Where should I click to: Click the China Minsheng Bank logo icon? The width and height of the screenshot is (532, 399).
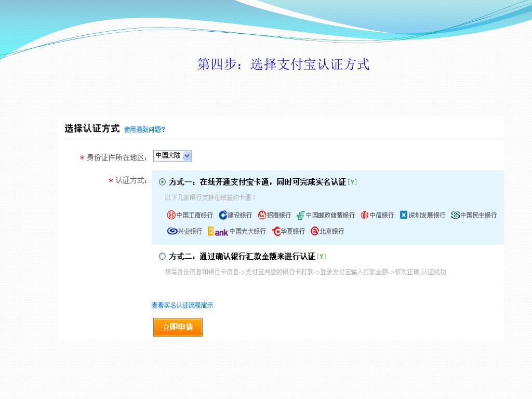pyautogui.click(x=455, y=215)
